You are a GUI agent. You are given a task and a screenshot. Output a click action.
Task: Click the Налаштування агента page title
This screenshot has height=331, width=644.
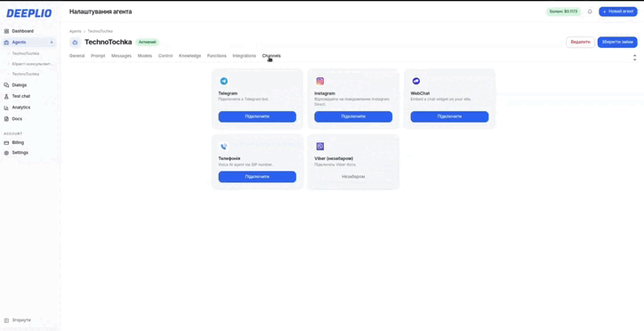pyautogui.click(x=101, y=12)
